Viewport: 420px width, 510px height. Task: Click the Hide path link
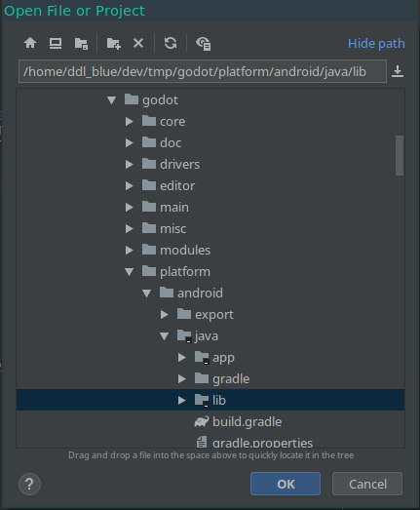[x=376, y=43]
